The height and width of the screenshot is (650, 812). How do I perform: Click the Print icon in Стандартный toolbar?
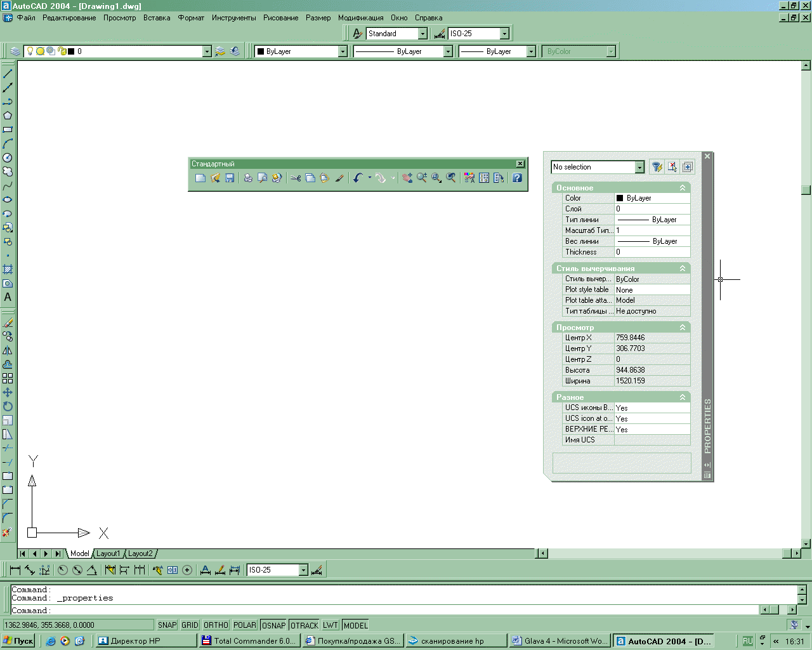[x=248, y=178]
